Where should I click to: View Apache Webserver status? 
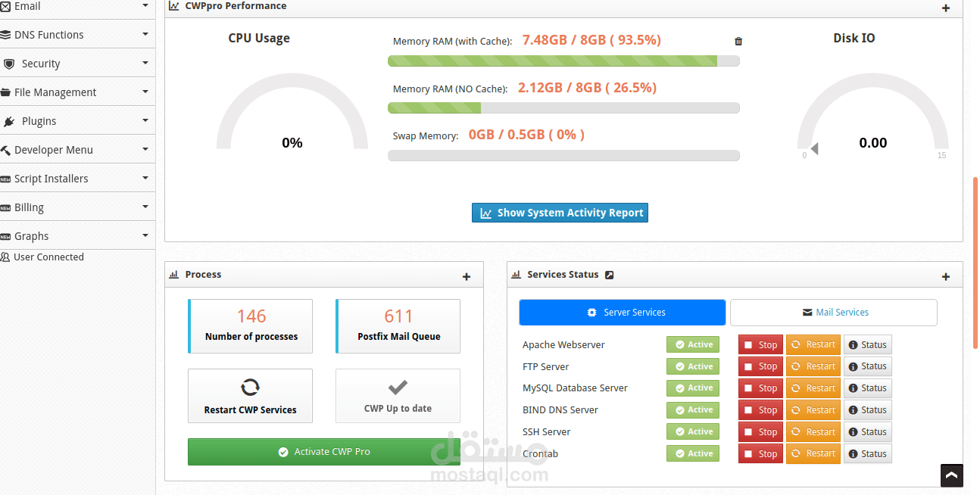(868, 344)
